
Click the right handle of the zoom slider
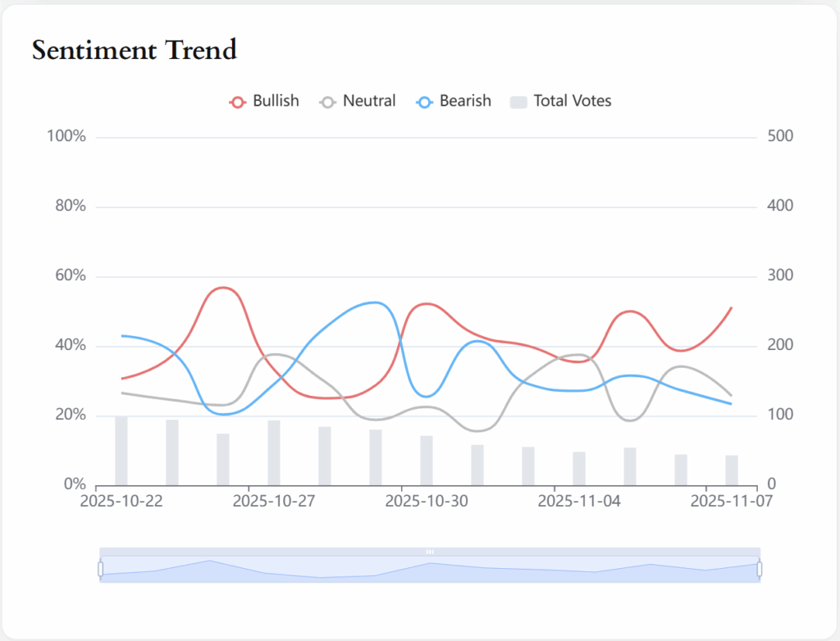(760, 568)
